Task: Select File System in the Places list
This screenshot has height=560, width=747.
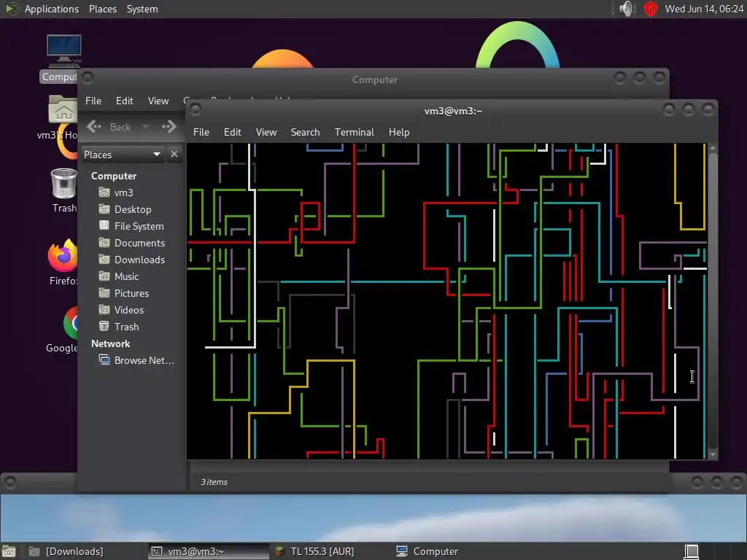Action: 139,226
